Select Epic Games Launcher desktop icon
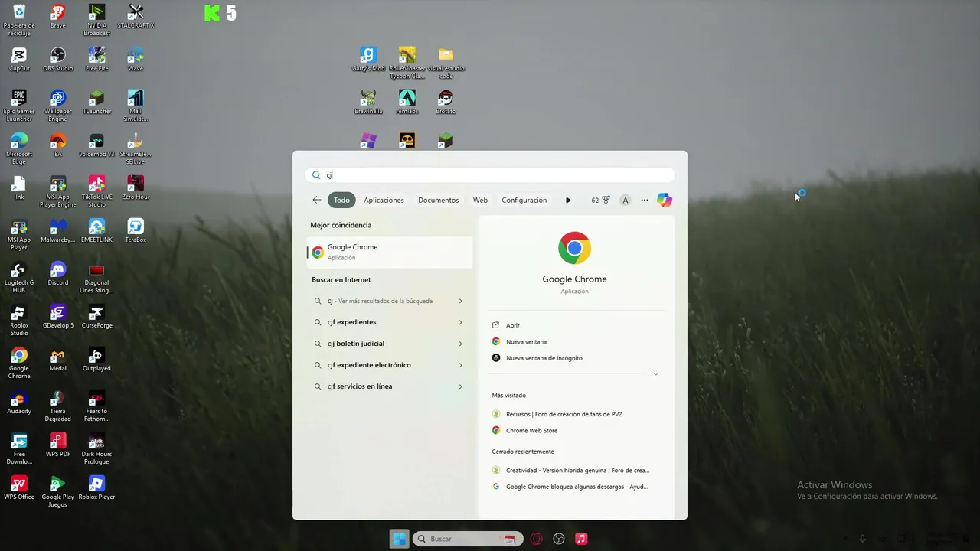 coord(19,106)
